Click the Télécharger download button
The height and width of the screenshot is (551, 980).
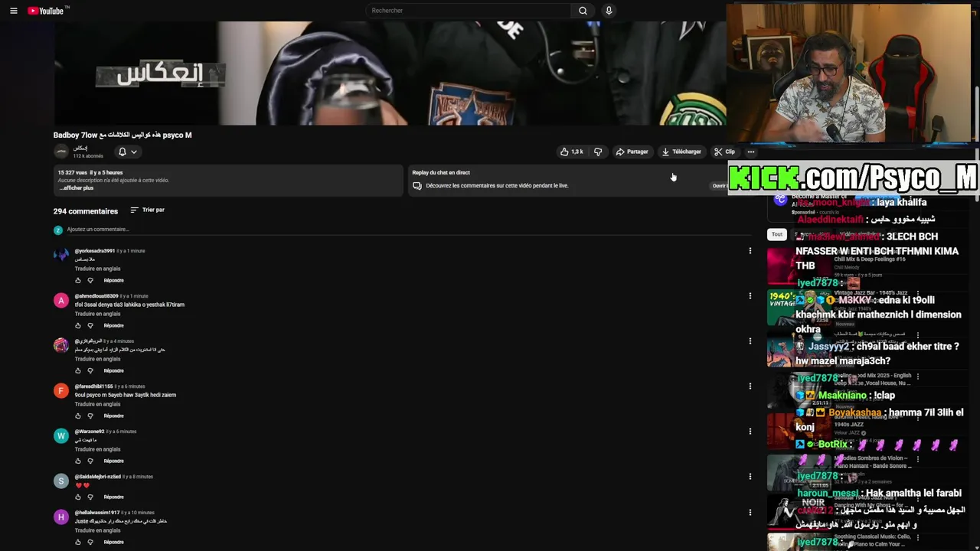pos(681,152)
